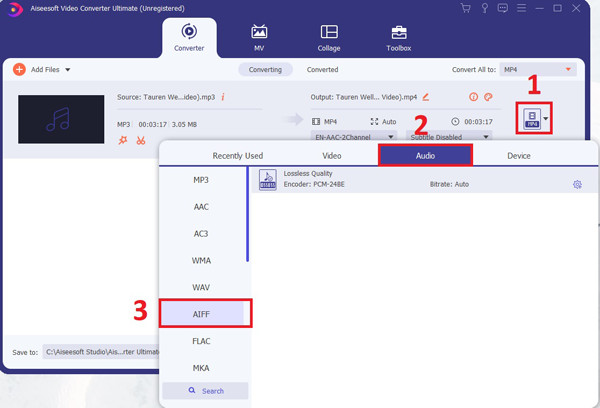Open Lossless Quality custom settings gear
The image size is (600, 408).
click(x=577, y=184)
